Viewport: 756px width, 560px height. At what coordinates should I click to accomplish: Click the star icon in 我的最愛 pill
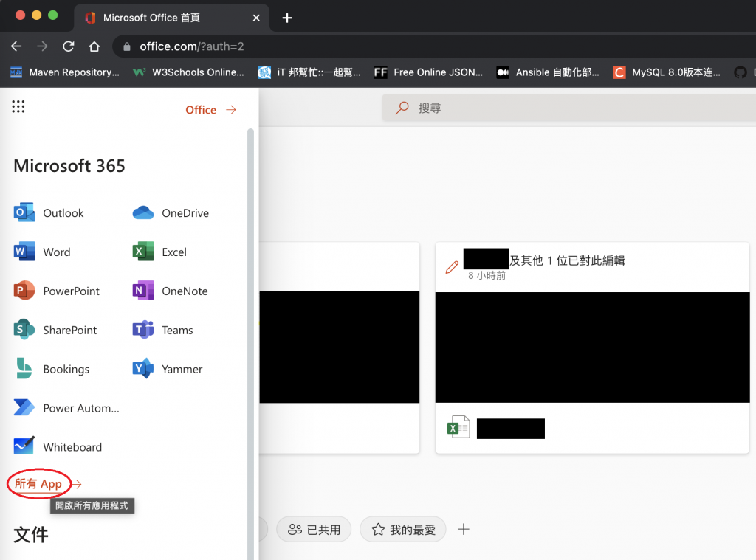pos(379,530)
